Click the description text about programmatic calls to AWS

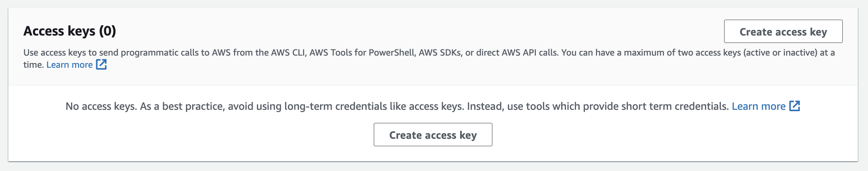pyautogui.click(x=429, y=58)
